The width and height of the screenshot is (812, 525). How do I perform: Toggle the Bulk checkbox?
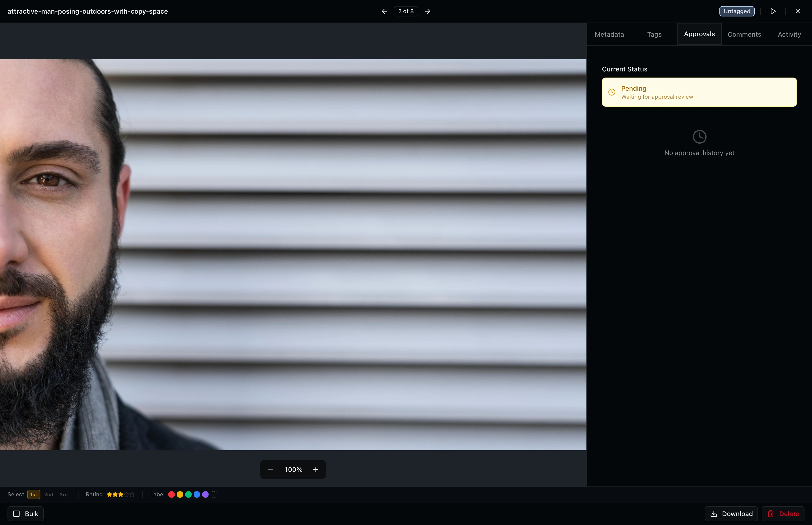pyautogui.click(x=17, y=514)
